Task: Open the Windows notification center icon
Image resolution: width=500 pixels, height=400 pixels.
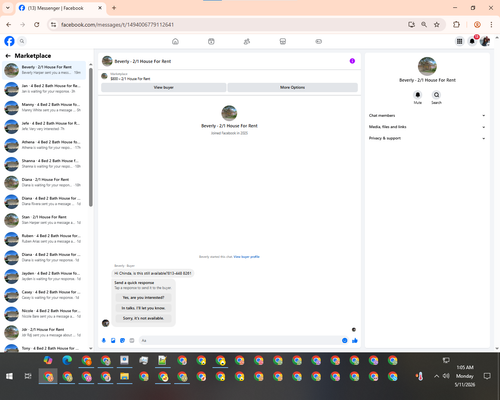Action: [487, 376]
